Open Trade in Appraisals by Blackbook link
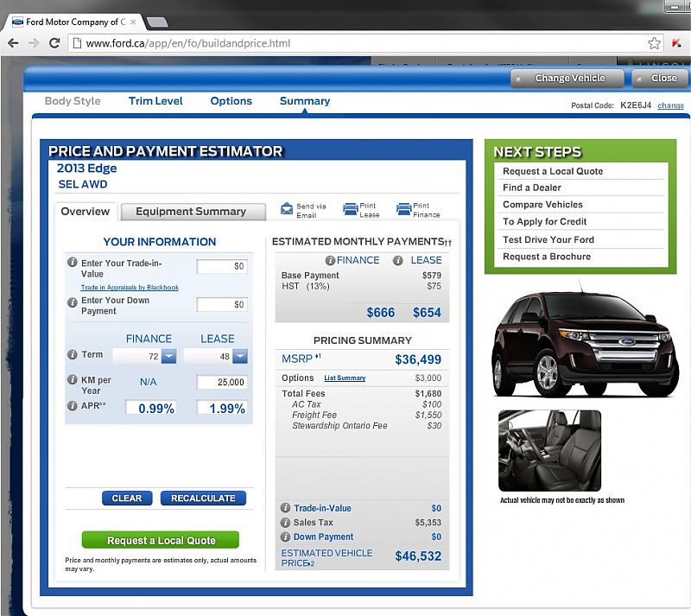This screenshot has height=616, width=691. coord(130,288)
